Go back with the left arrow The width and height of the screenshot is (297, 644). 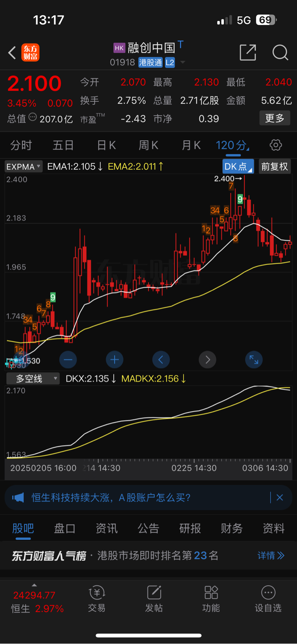[12, 53]
